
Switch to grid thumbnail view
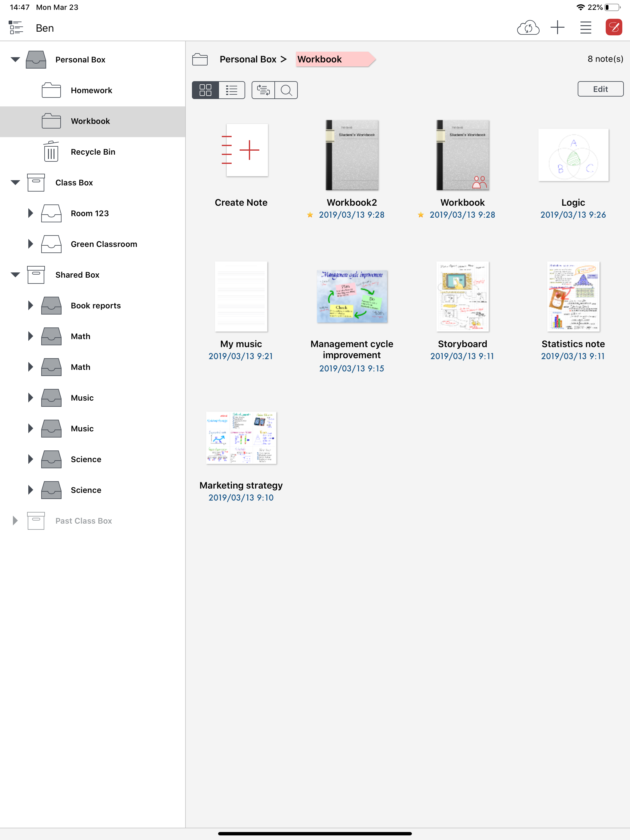click(205, 90)
